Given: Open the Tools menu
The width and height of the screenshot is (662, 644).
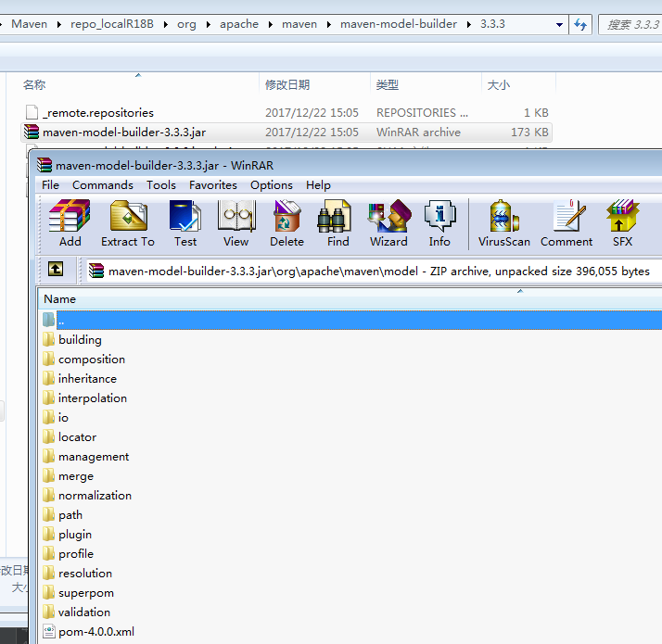Looking at the screenshot, I should pos(160,184).
